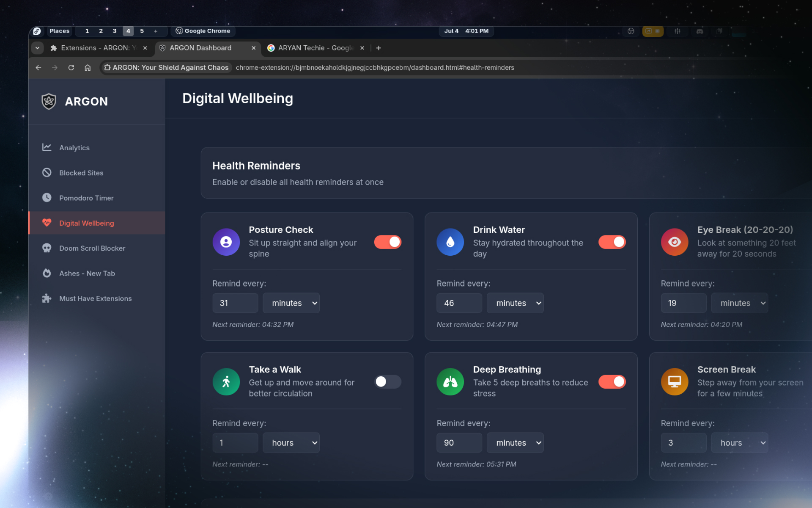The image size is (812, 508).
Task: Reload the page with the refresh icon
Action: tap(71, 67)
